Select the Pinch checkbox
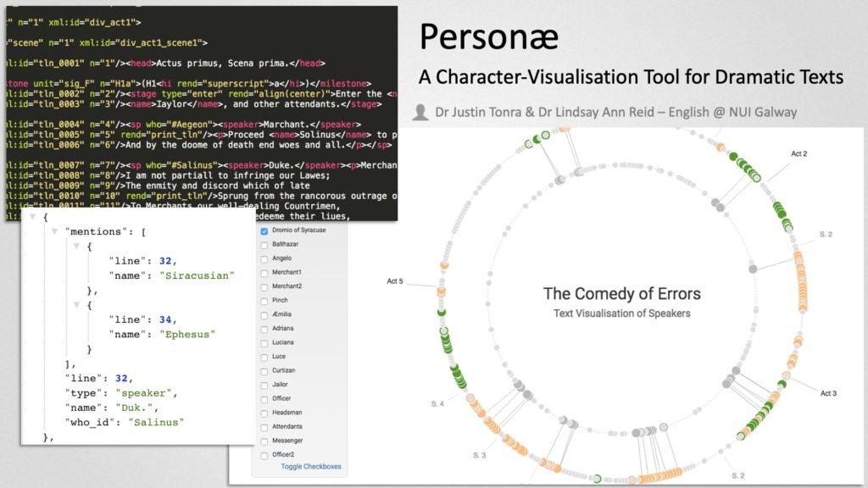The width and height of the screenshot is (868, 488). click(264, 302)
